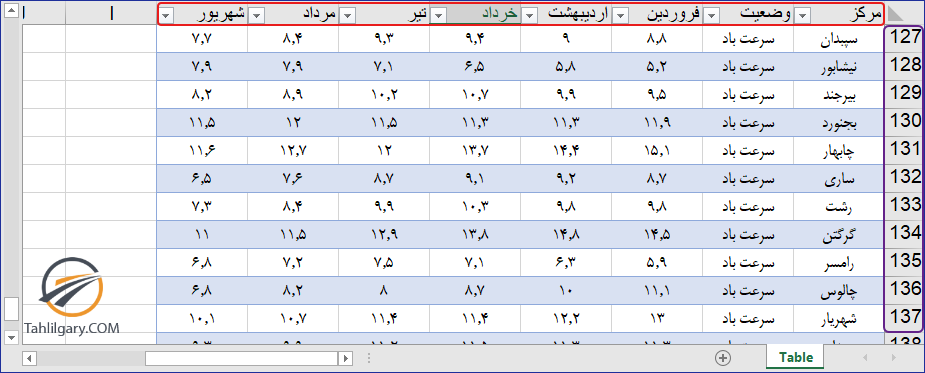Select row header 127
Viewport: 925px width, 373px height.
click(x=904, y=37)
